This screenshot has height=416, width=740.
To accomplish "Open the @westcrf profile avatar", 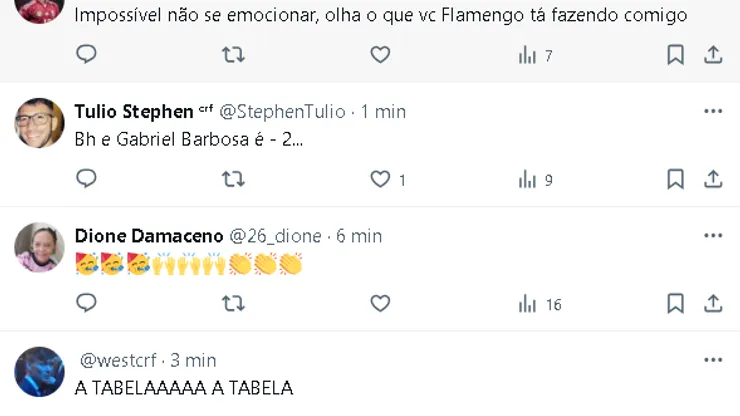I will point(40,371).
